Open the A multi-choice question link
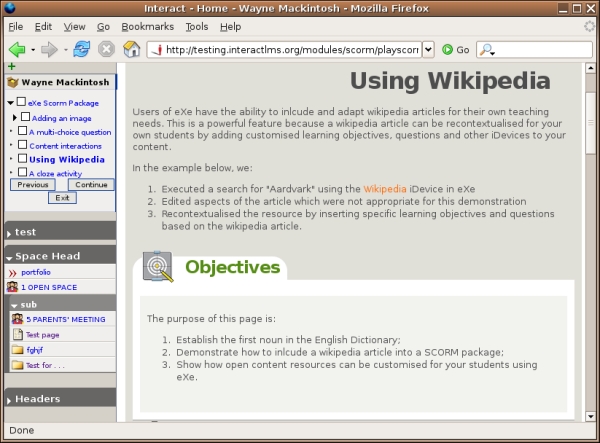 (70, 132)
